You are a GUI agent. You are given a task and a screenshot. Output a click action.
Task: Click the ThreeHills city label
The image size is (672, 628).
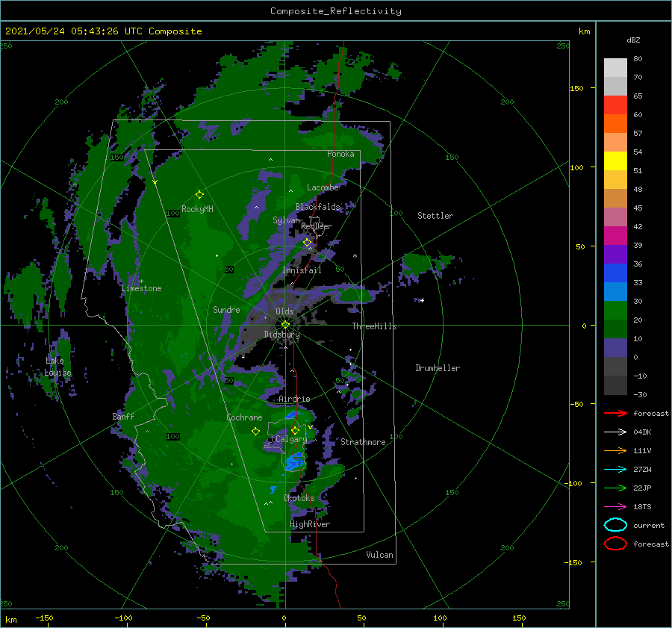coord(374,326)
